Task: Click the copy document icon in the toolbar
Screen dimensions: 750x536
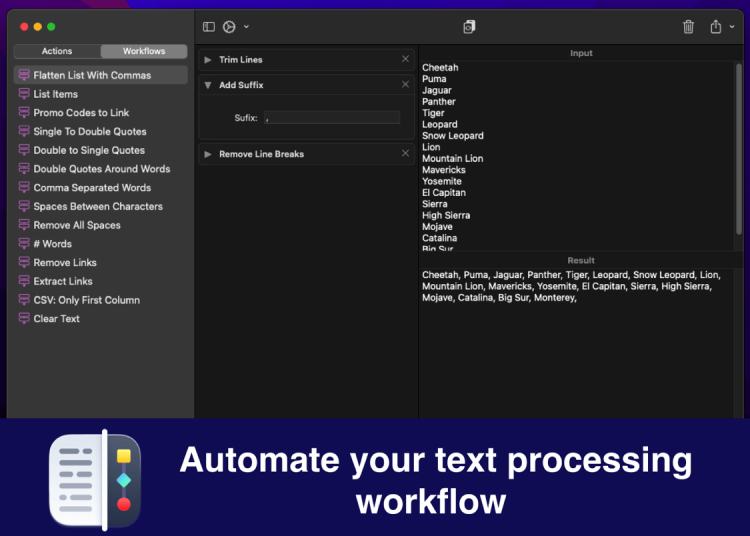Action: click(x=469, y=27)
